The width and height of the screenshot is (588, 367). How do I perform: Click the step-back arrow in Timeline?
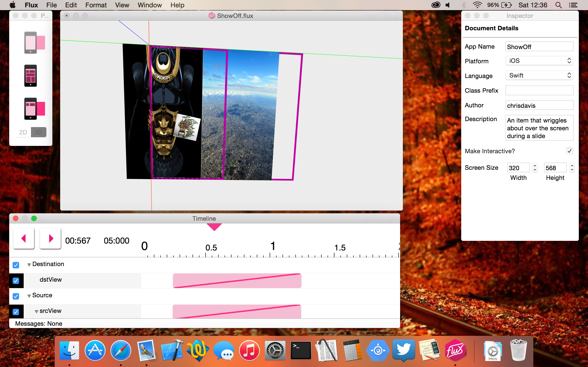pyautogui.click(x=24, y=238)
